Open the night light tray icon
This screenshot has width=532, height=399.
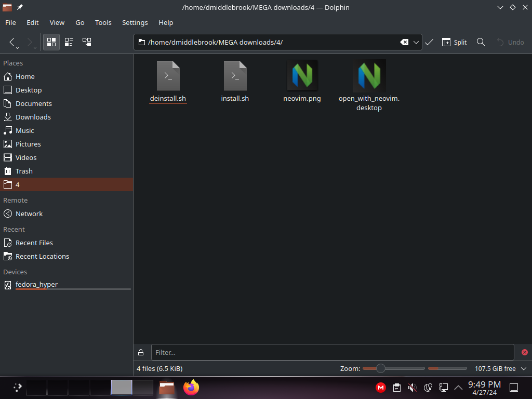(x=428, y=388)
